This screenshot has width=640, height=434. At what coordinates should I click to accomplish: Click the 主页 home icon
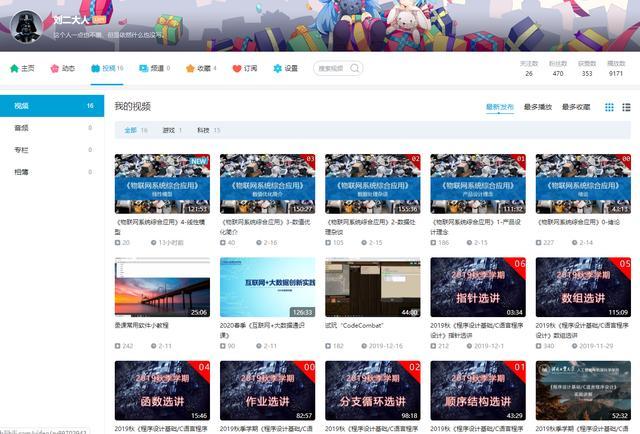[x=14, y=69]
